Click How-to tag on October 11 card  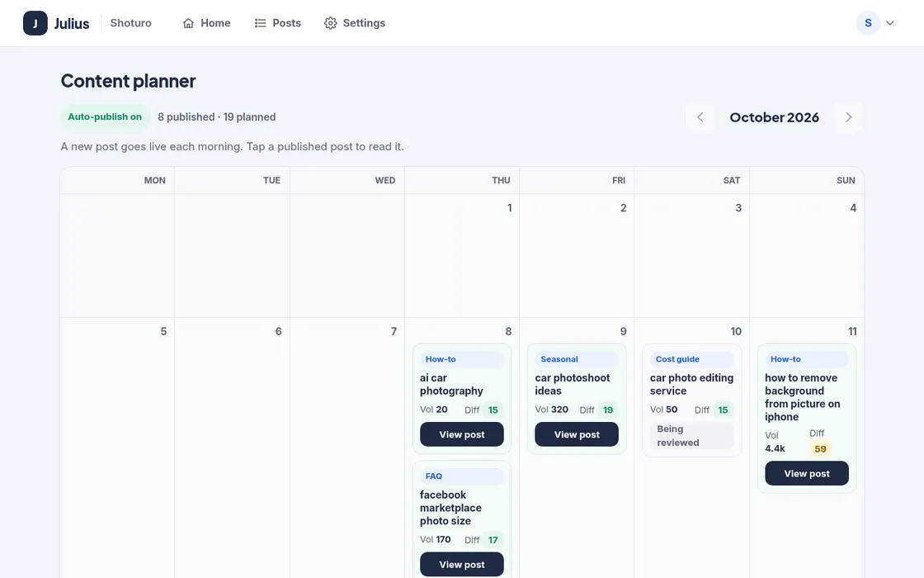(807, 359)
